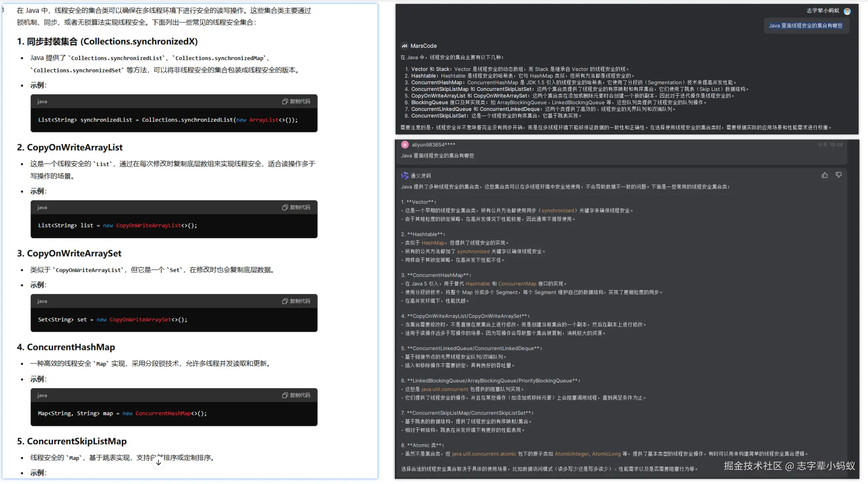Click the MarsCode logo icon
This screenshot has width=868, height=484.
404,46
